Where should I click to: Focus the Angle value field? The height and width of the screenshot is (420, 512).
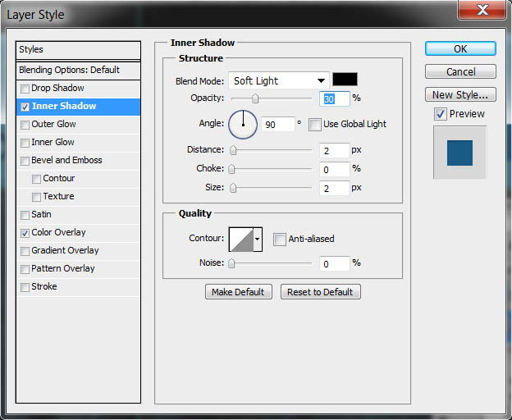click(x=278, y=125)
